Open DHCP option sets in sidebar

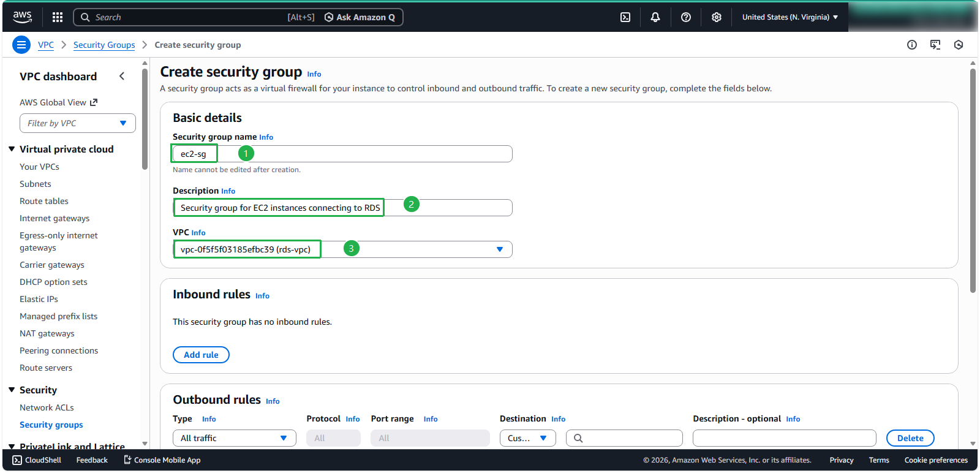click(53, 282)
